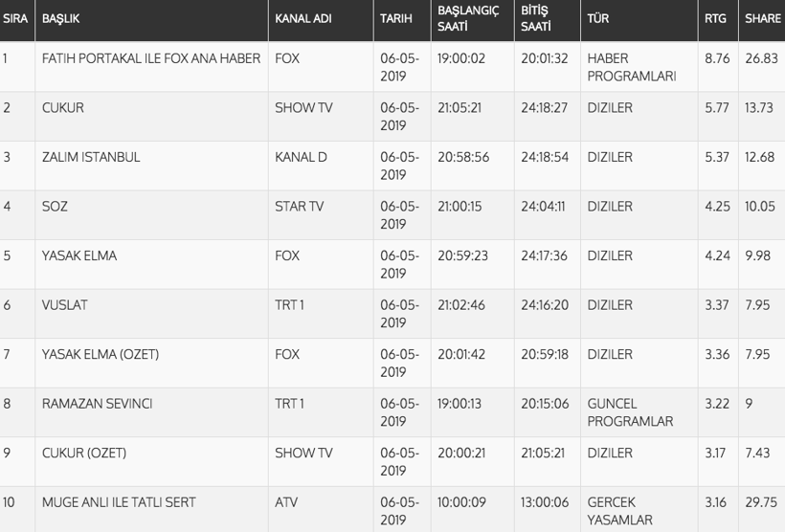Select the VUSLAT program title
This screenshot has height=532, width=785.
(65, 304)
